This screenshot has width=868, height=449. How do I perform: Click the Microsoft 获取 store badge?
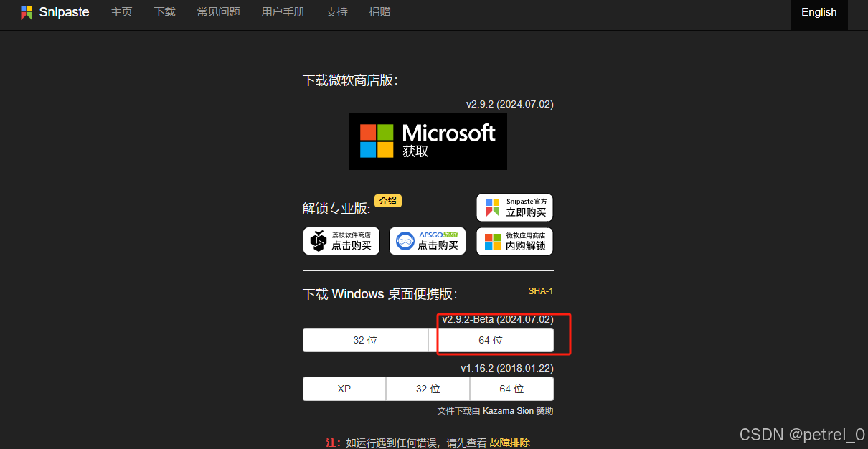click(428, 141)
